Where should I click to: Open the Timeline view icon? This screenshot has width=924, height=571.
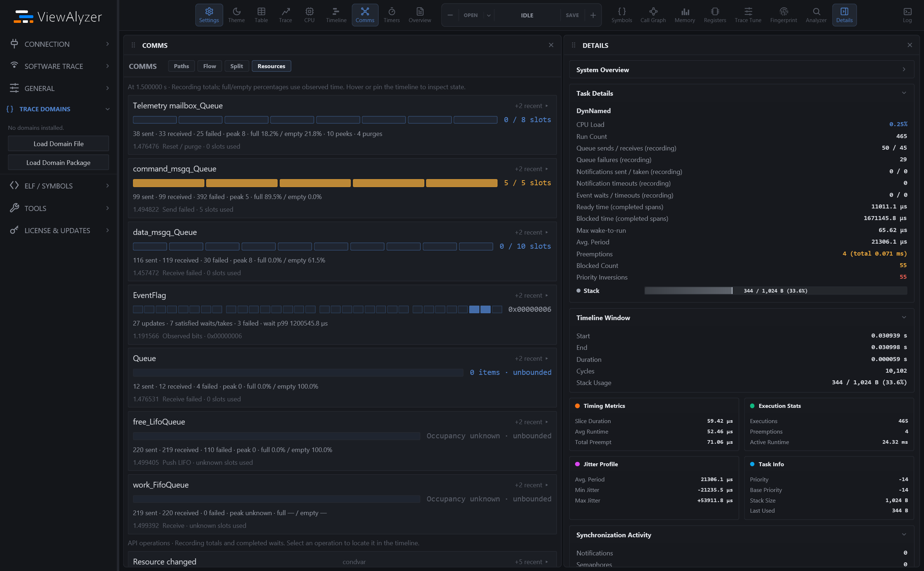(x=336, y=15)
